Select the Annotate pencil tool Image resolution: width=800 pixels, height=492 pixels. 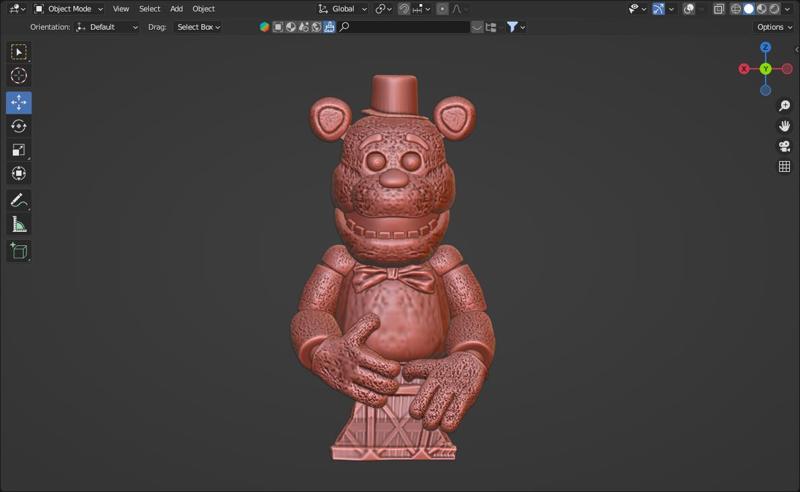[19, 201]
